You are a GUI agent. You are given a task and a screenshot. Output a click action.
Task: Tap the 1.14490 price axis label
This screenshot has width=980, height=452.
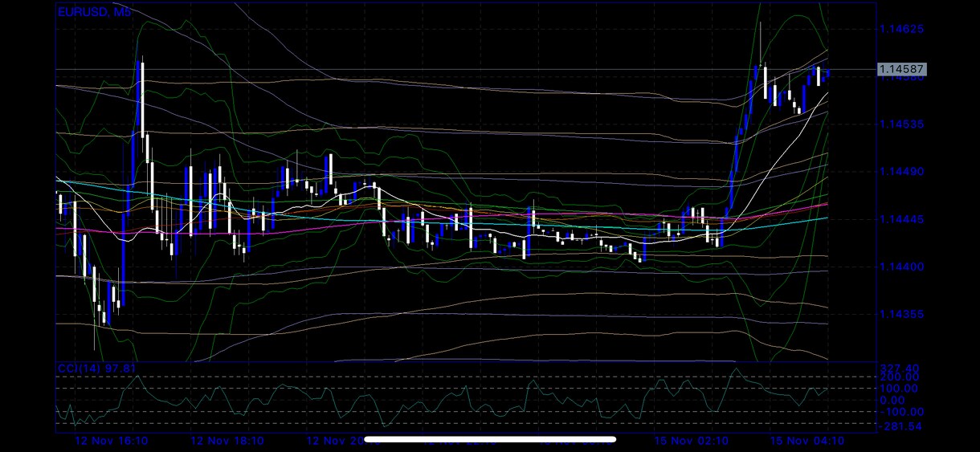pyautogui.click(x=901, y=172)
